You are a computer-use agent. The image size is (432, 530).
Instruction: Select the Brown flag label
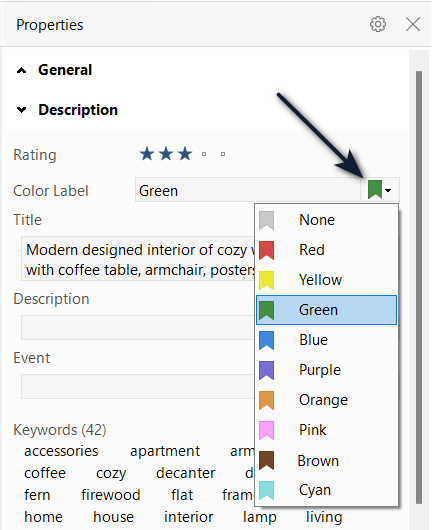pos(326,461)
